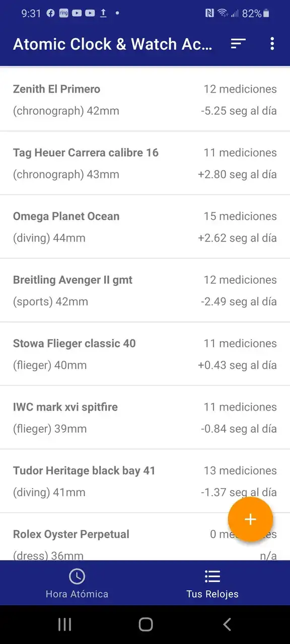Viewport: 290px width, 644px height.
Task: Tap the clock icon in the bottom bar
Action: [x=77, y=576]
